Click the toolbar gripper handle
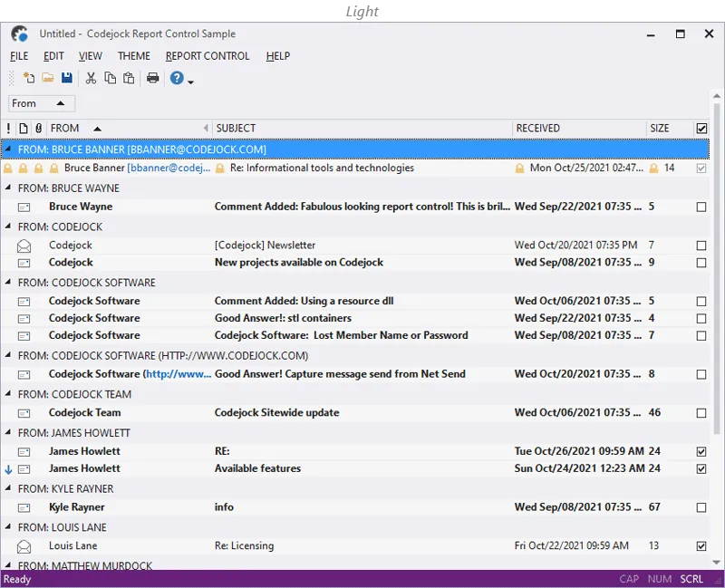 click(x=12, y=78)
